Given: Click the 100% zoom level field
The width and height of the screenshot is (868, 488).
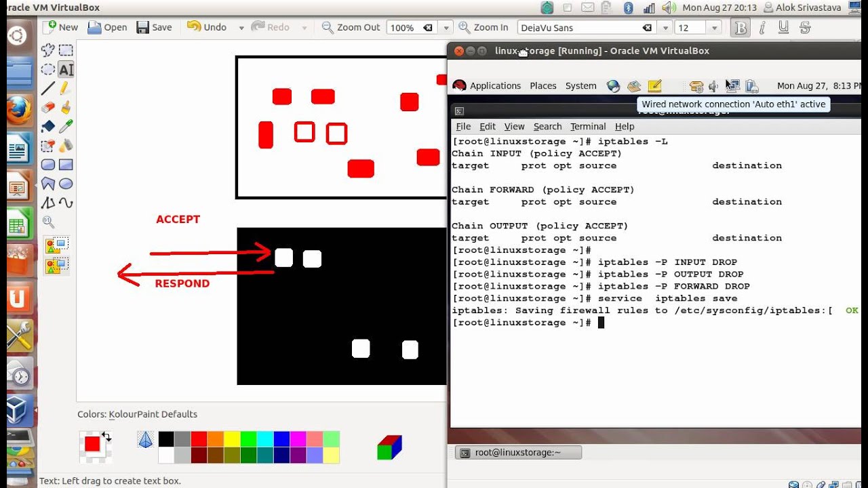Looking at the screenshot, I should click(x=412, y=28).
